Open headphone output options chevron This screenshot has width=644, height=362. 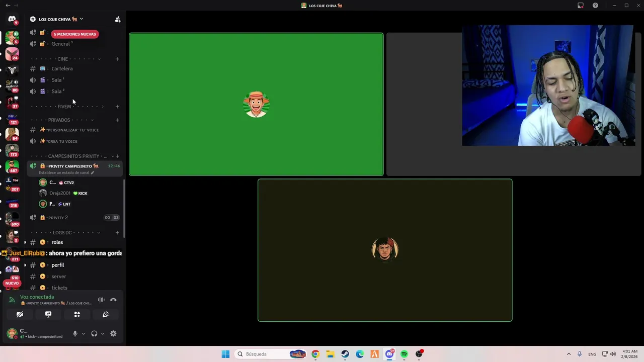[103, 333]
